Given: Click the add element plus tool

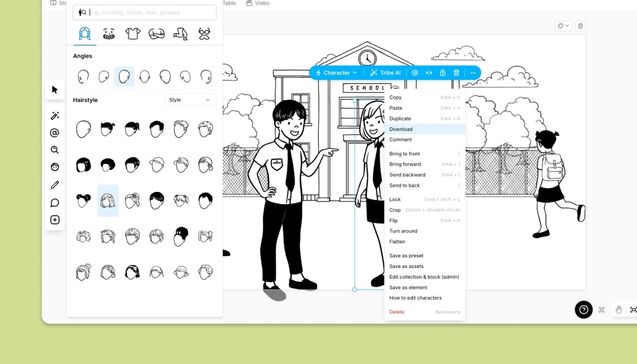Looking at the screenshot, I should [x=55, y=220].
